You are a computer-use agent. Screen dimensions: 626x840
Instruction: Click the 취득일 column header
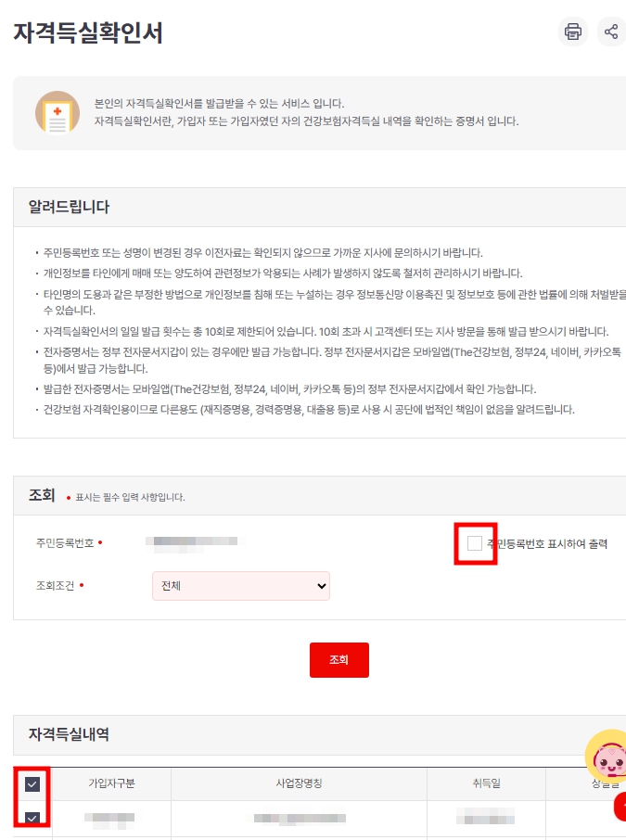click(486, 783)
